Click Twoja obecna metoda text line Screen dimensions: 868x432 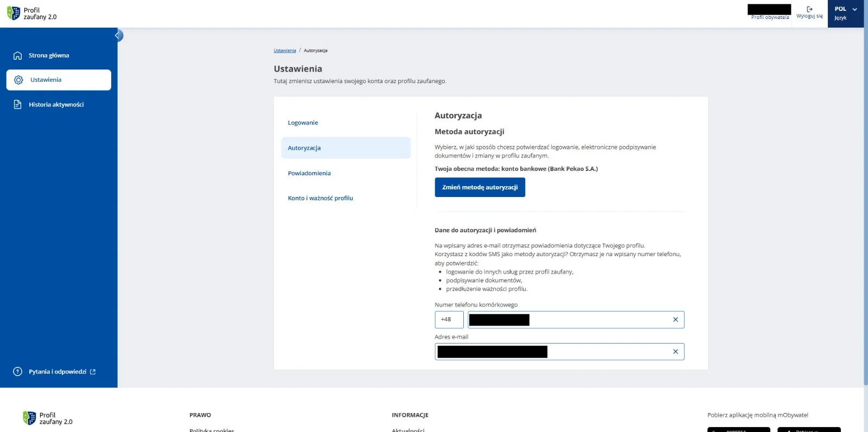516,169
